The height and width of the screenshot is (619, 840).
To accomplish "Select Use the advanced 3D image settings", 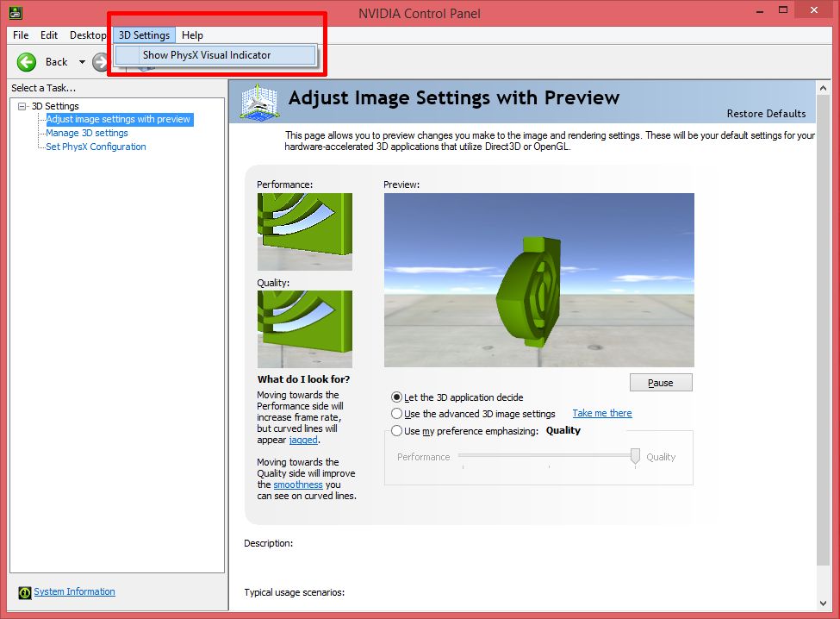I will point(396,414).
